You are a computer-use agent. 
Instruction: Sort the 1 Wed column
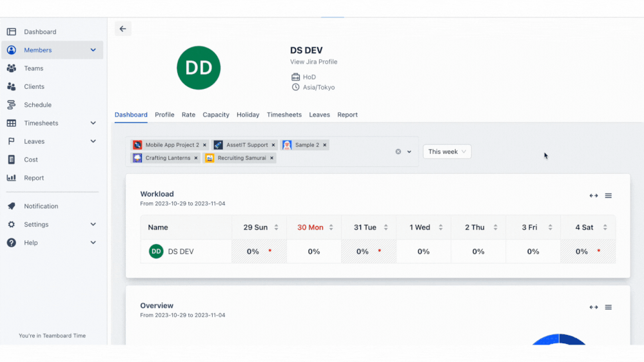pos(441,227)
